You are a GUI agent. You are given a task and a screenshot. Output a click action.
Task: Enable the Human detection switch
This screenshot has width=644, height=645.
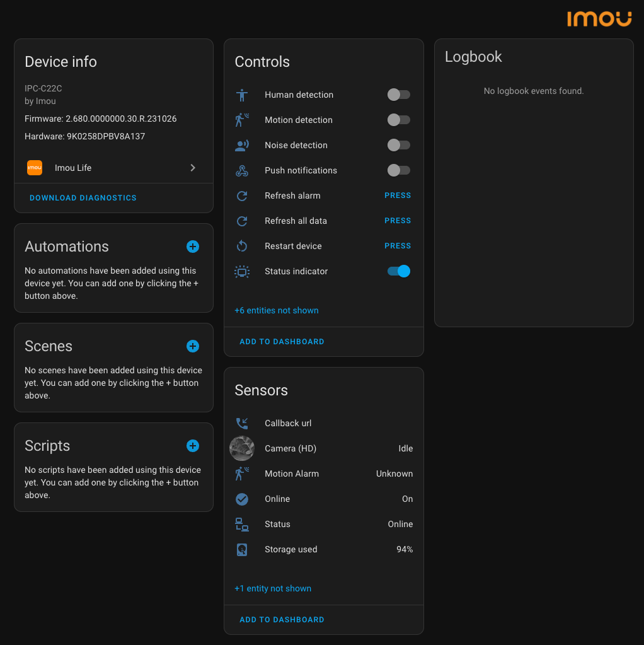pos(398,95)
